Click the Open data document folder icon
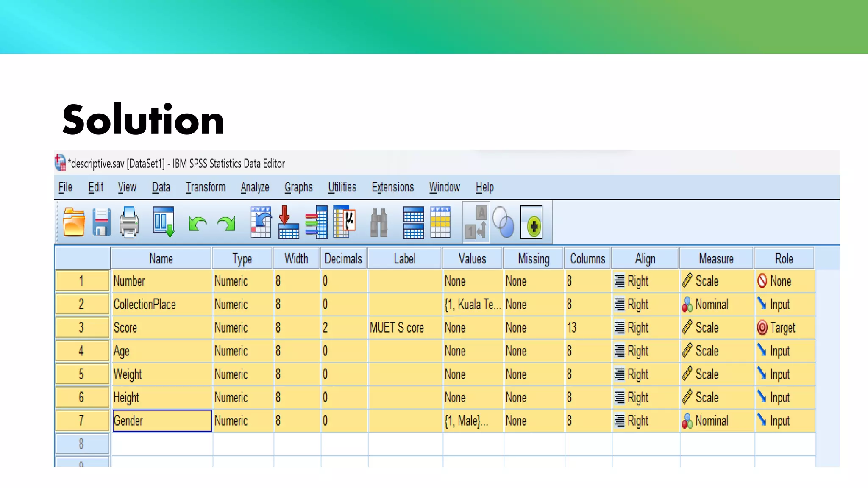868x488 pixels. [74, 222]
